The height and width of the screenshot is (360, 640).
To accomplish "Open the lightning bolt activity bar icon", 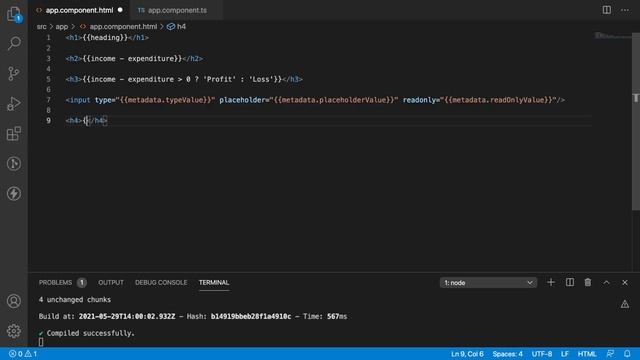I will coord(14,193).
